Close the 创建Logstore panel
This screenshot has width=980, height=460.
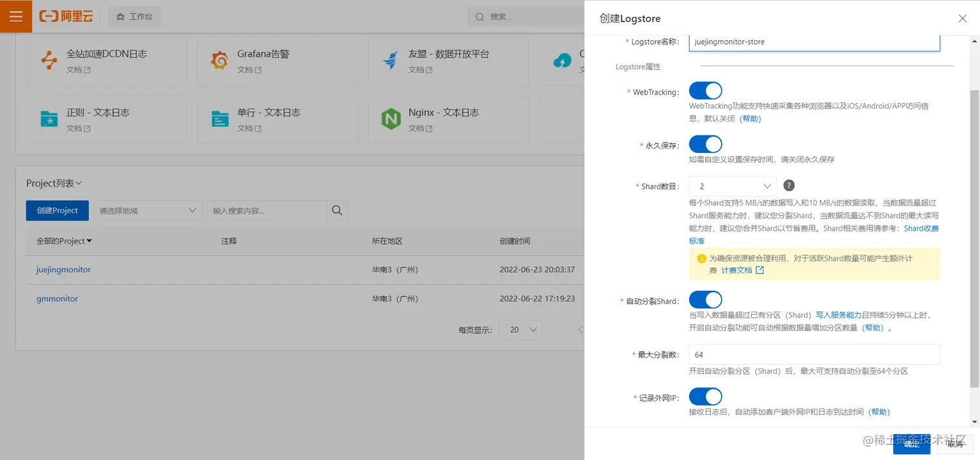click(962, 19)
